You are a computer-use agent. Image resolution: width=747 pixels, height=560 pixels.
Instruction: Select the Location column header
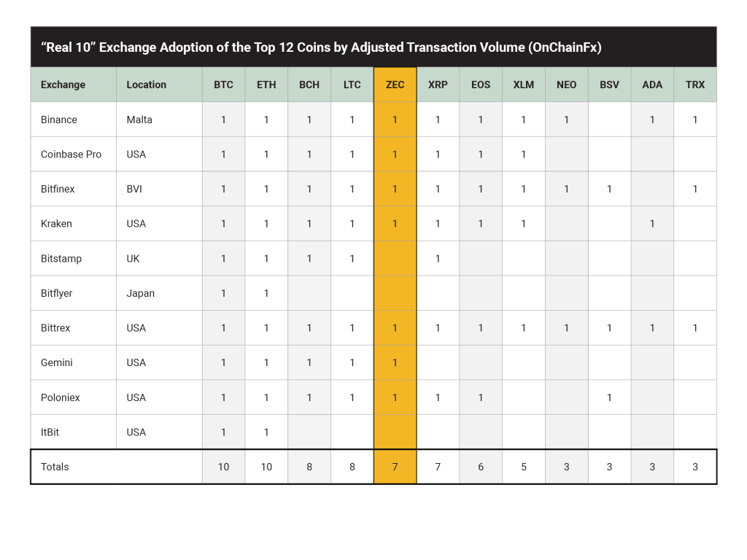(147, 85)
